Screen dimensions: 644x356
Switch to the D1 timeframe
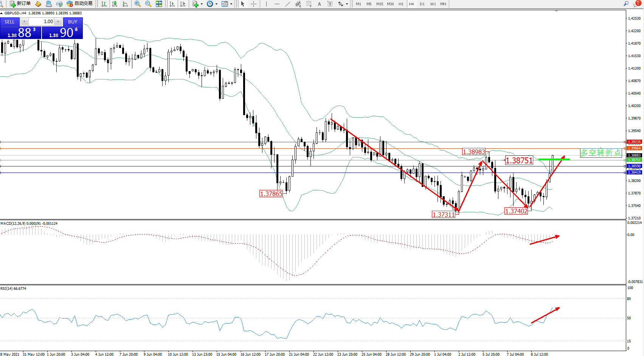click(422, 4)
